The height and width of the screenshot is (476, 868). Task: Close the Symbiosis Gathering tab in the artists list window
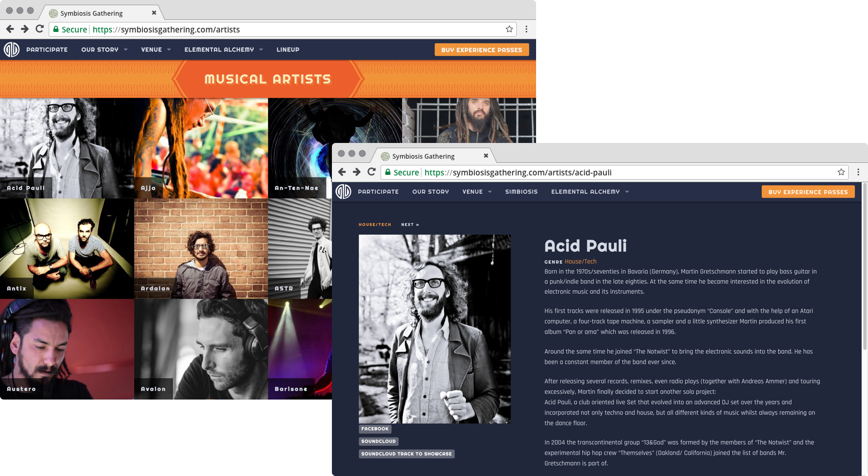tap(154, 13)
